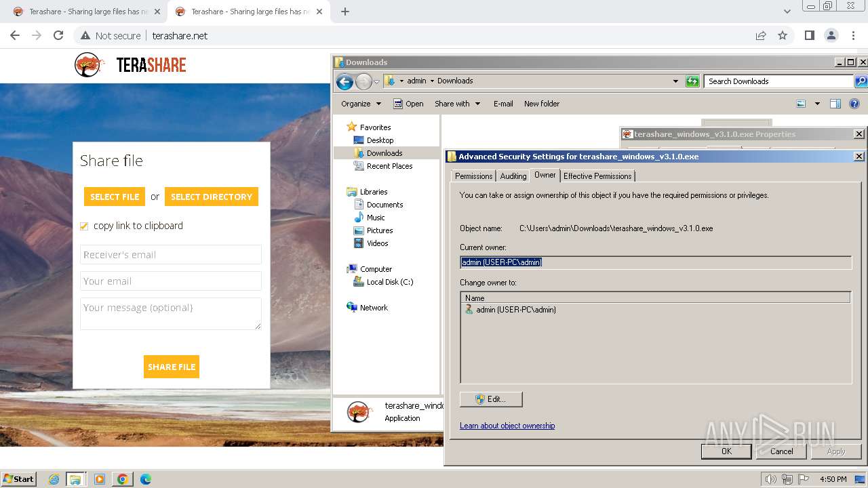Select Desktop in Favorites
Viewport: 868px width, 488px height.
click(380, 140)
